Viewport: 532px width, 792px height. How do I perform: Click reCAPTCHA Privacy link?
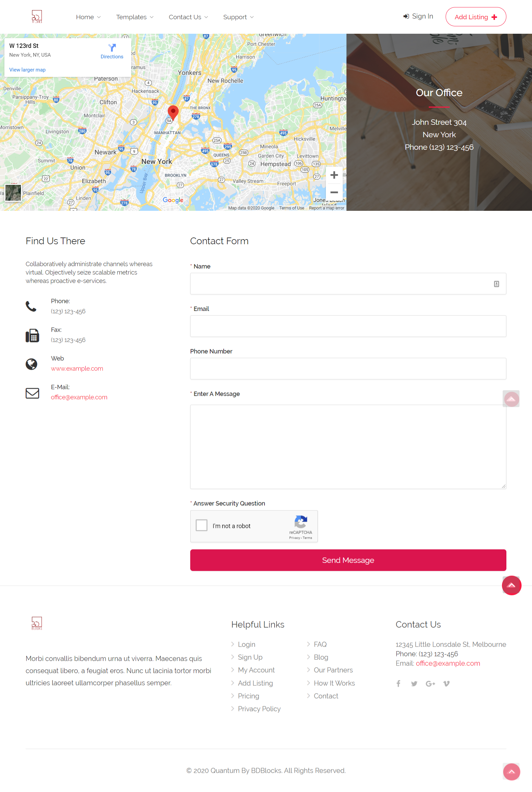tap(294, 538)
